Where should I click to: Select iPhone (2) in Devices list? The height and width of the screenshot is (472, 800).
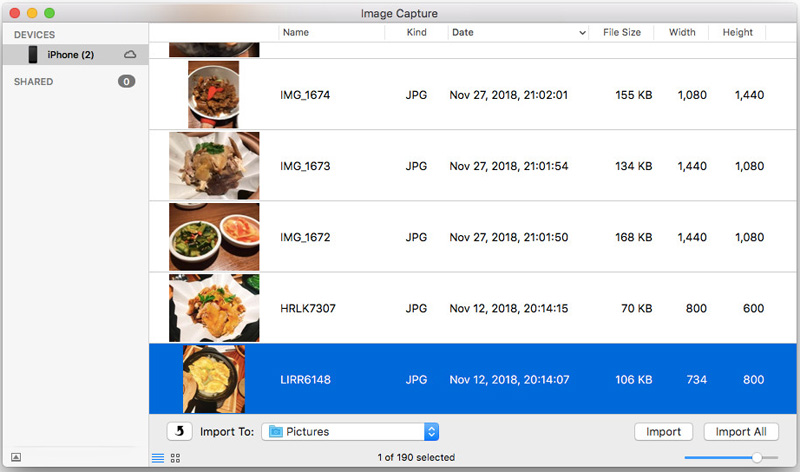coord(70,54)
